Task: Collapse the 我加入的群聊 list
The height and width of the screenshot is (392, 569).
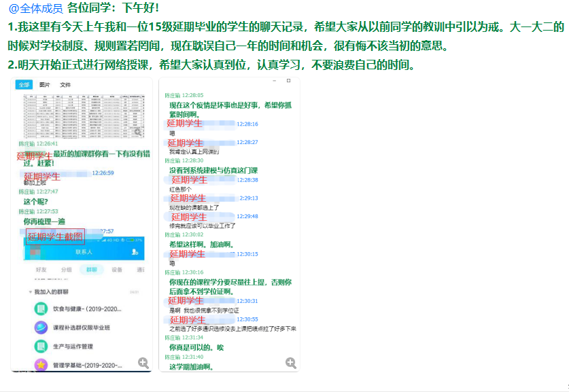Action: 30,291
